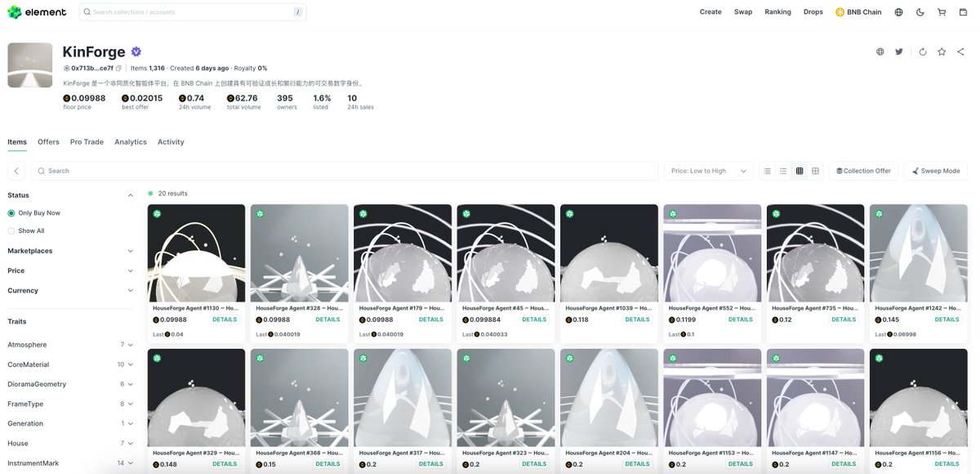
Task: Open the Drops page
Action: click(813, 12)
